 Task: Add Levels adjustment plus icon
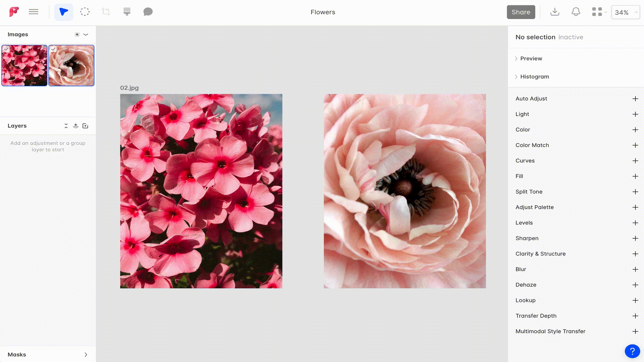[x=635, y=223]
